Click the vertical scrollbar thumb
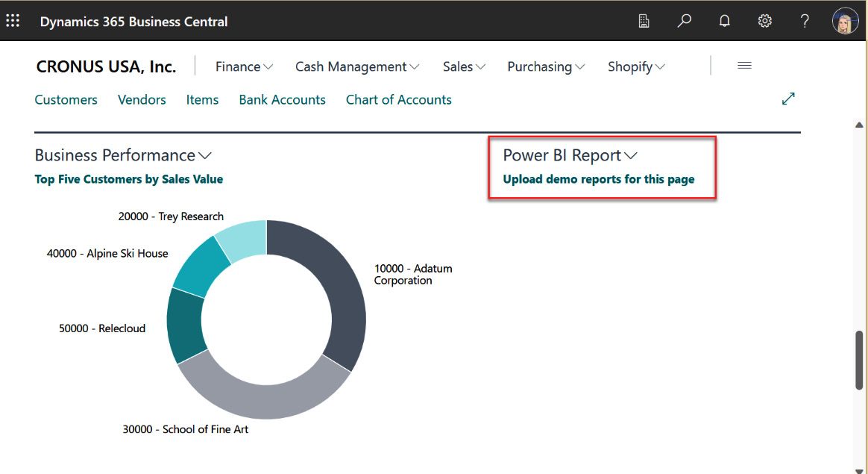 point(859,361)
